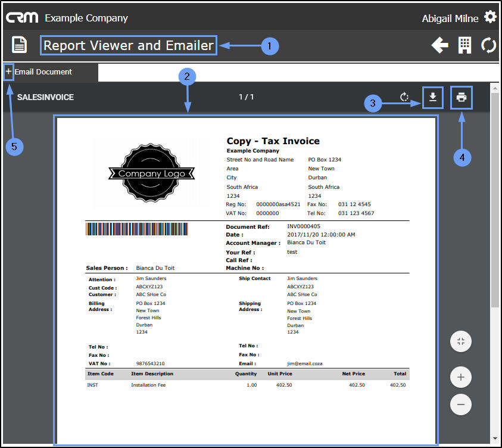Open settings via the gear icon
This screenshot has height=448, width=502.
(490, 17)
